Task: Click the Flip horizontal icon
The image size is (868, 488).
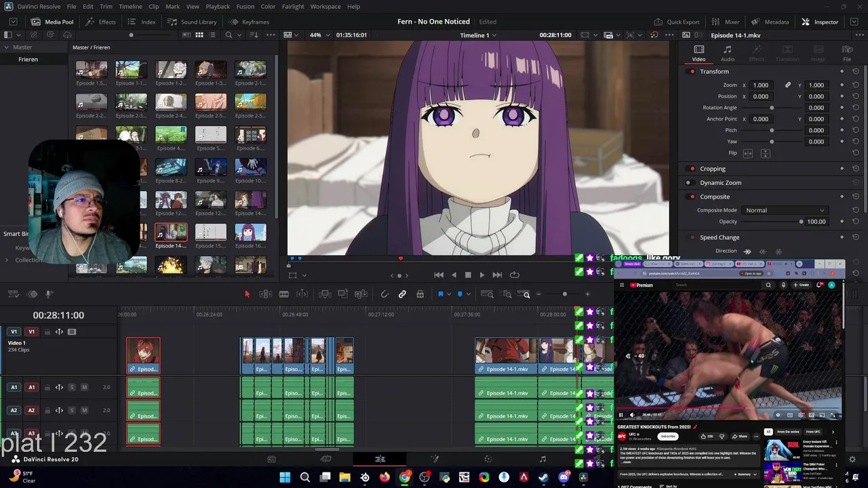Action: click(748, 153)
